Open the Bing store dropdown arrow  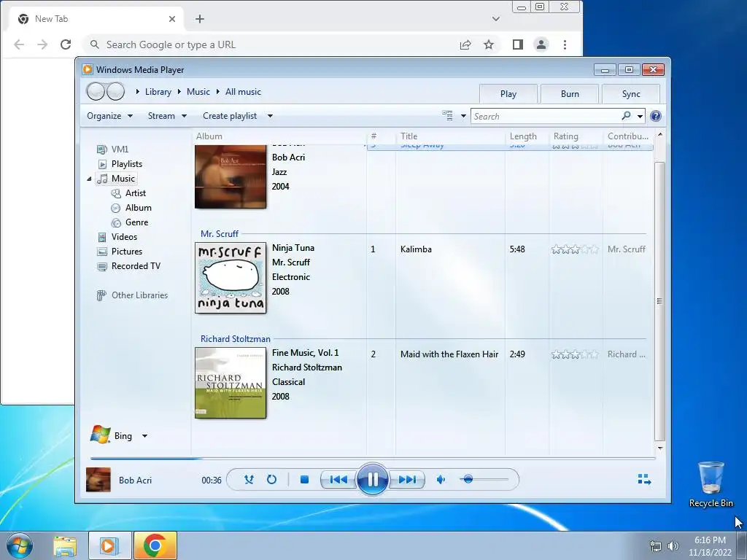[145, 436]
